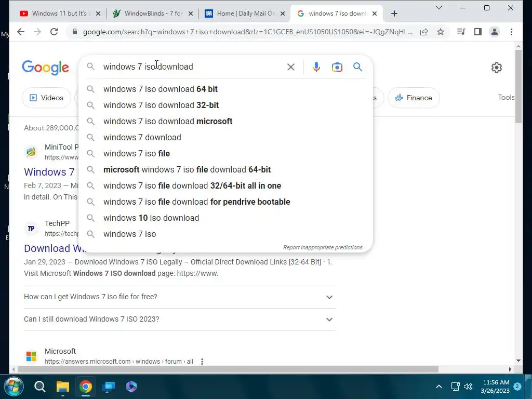The height and width of the screenshot is (399, 532).
Task: Search by image with the camera icon
Action: [337, 67]
